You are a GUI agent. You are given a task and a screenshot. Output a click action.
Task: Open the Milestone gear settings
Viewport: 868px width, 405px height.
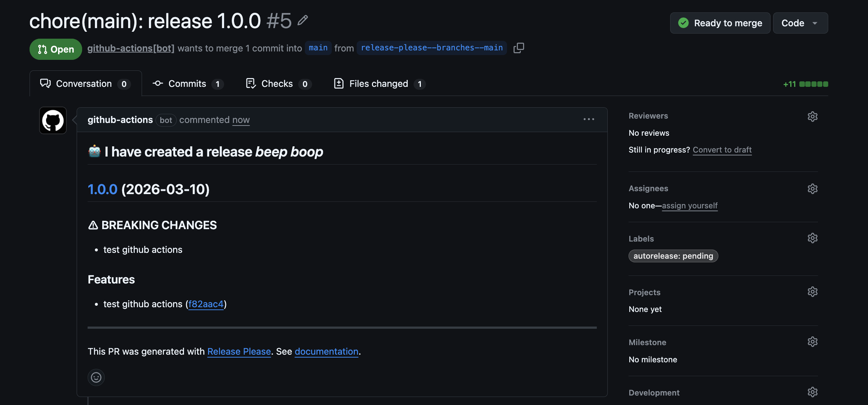click(x=812, y=342)
